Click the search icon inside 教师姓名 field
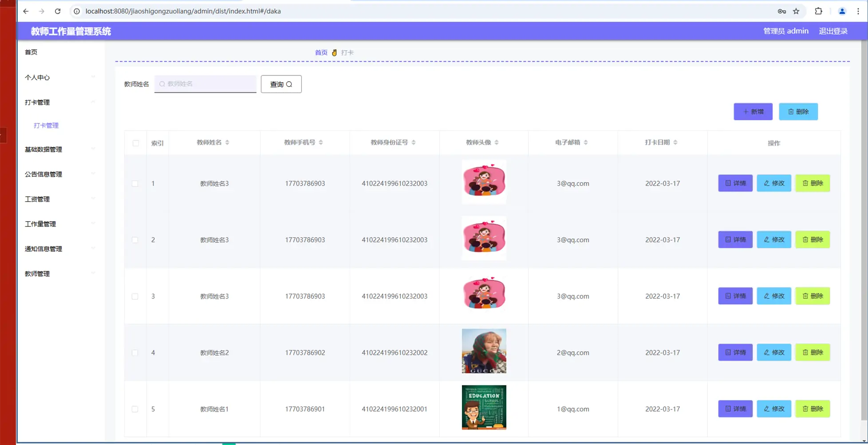This screenshot has height=445, width=868. tap(162, 84)
